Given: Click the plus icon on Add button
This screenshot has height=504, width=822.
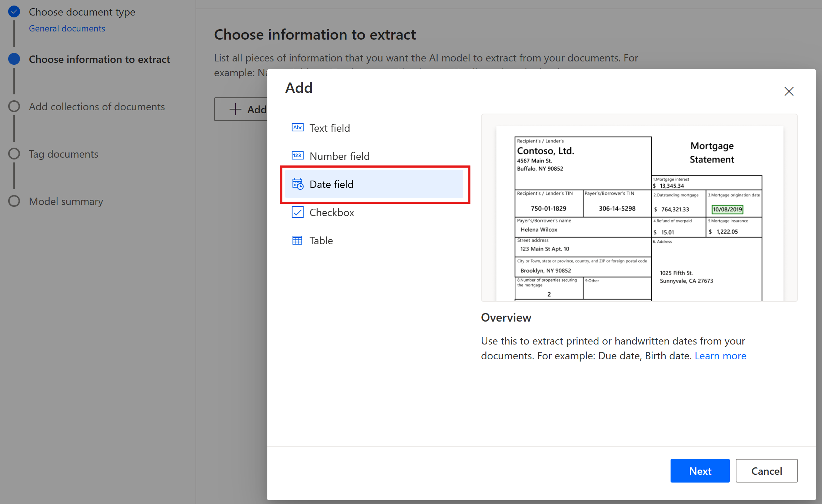Looking at the screenshot, I should coord(235,109).
